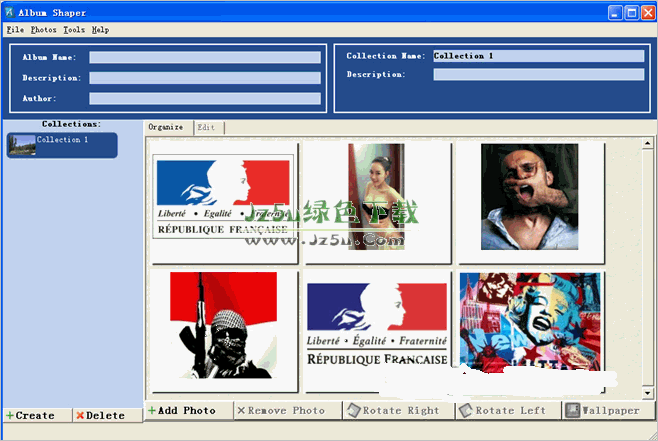Click the Rotate Right arrow icon

[x=353, y=410]
